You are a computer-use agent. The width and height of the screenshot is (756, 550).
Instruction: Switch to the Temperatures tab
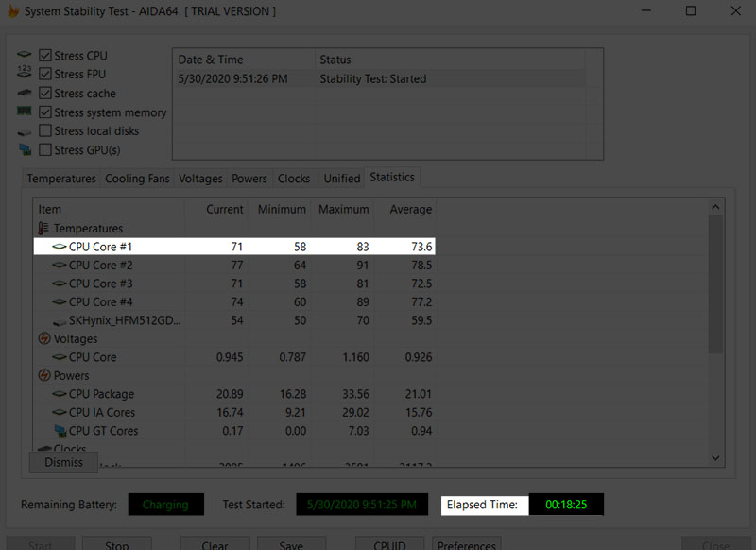click(x=61, y=179)
